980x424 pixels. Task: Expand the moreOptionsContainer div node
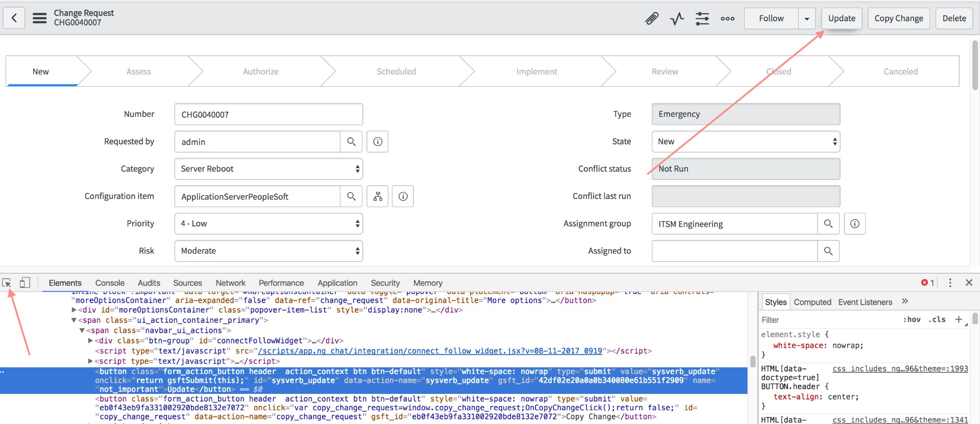(x=74, y=310)
